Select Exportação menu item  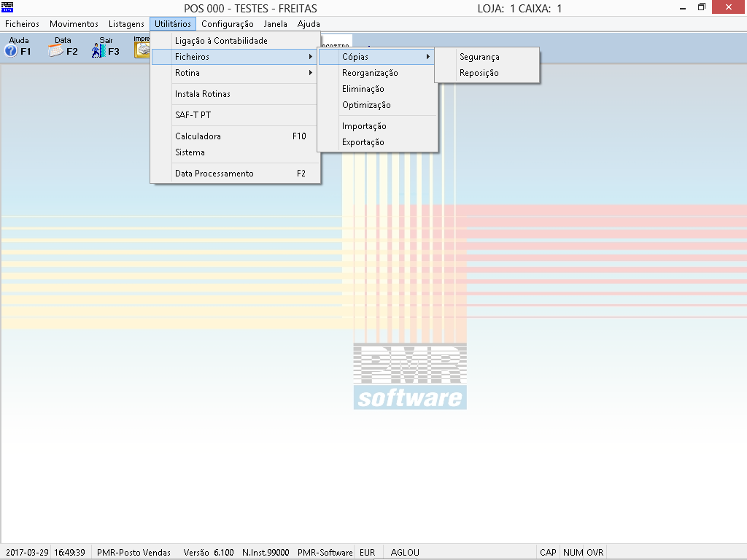(363, 142)
